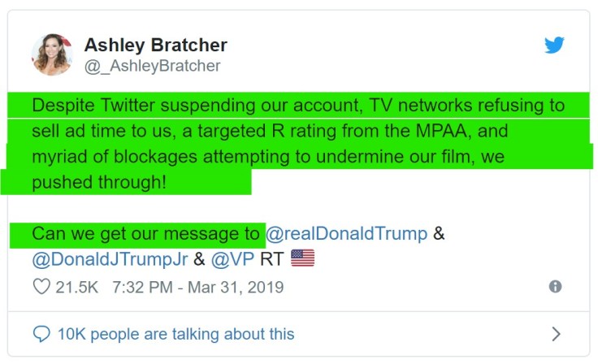Click the Twitter bird logo
This screenshot has width=598, height=364.
pyautogui.click(x=554, y=45)
